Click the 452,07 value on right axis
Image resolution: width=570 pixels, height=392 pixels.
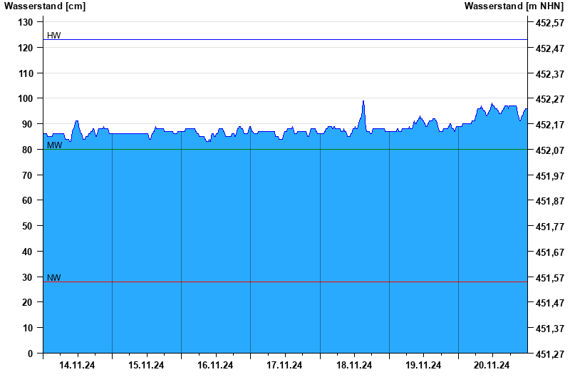tap(550, 150)
